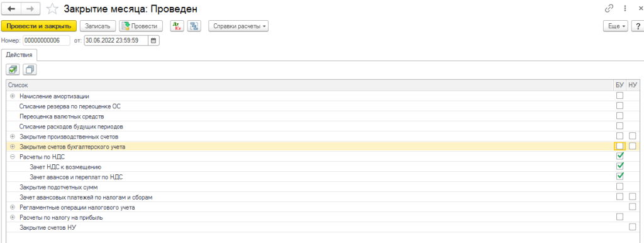Tick НУ for Регламентные операции налогового учета
This screenshot has width=644, height=243.
click(633, 207)
